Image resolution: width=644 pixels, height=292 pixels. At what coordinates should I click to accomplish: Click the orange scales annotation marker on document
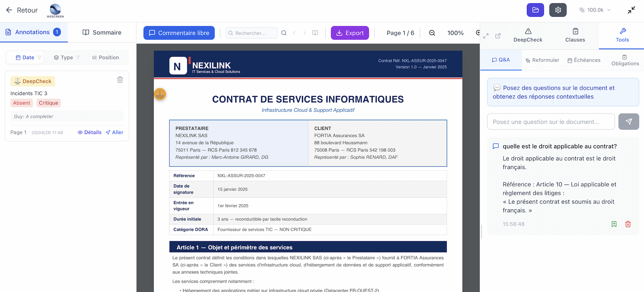pos(160,94)
